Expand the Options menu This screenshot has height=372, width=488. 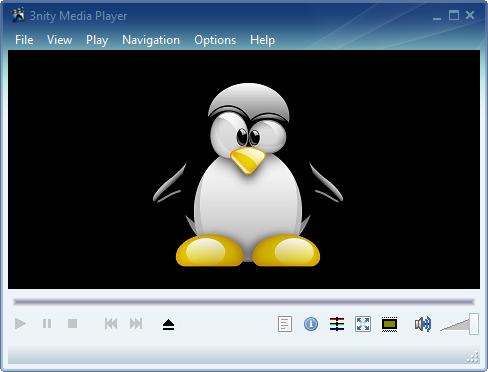point(215,40)
